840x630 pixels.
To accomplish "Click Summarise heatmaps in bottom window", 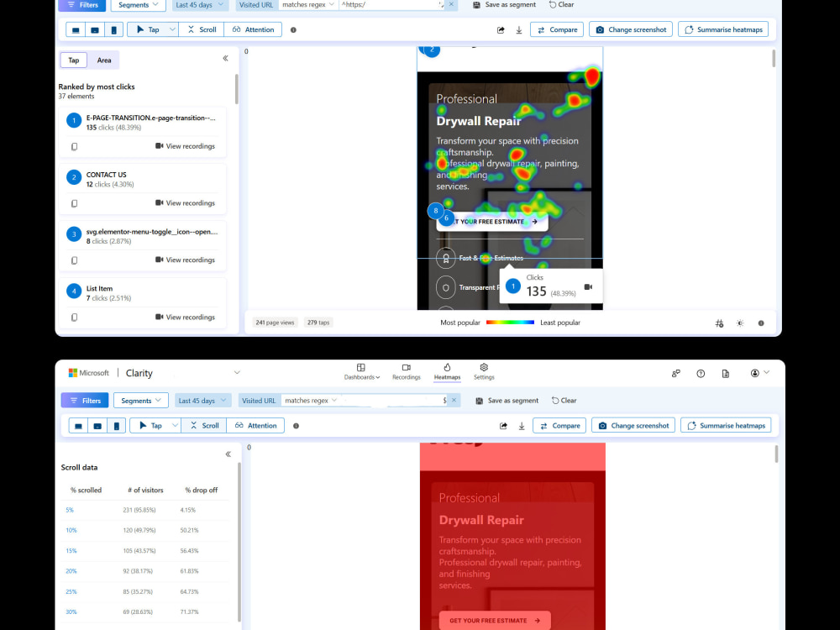I will (726, 426).
